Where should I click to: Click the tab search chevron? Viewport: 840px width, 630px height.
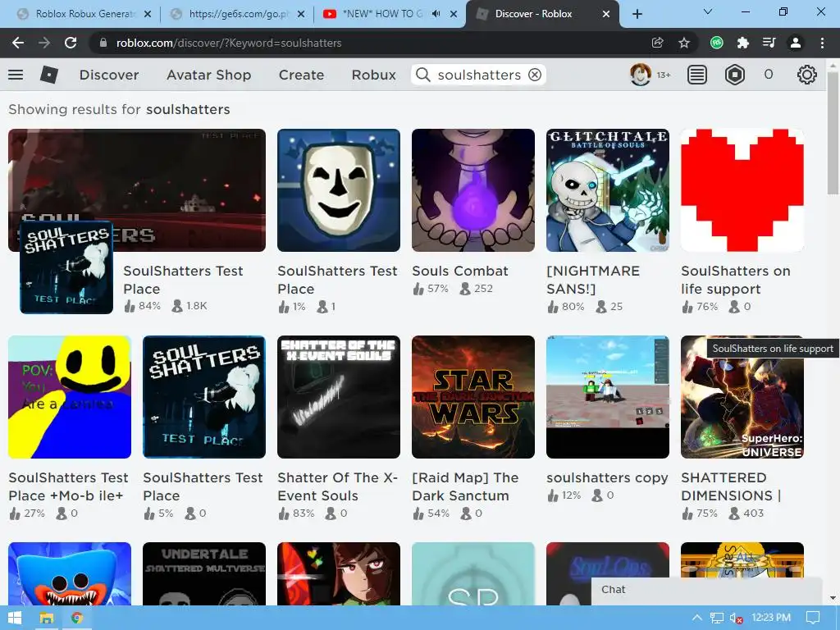click(x=708, y=11)
